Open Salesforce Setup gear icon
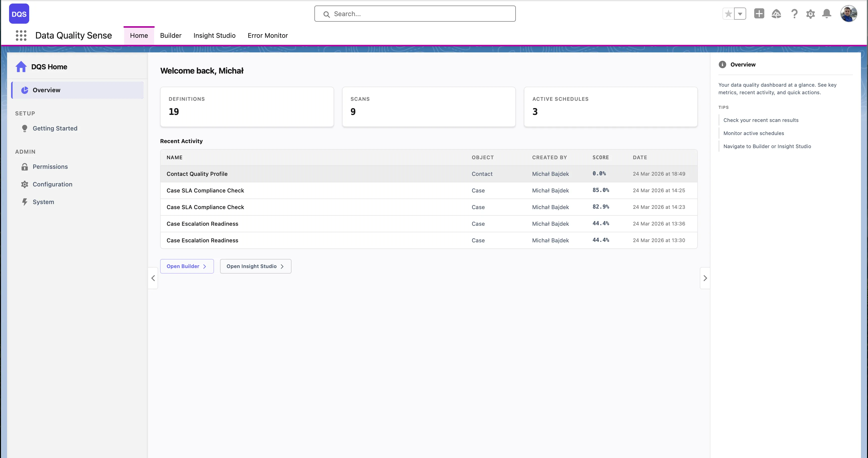 click(x=810, y=14)
